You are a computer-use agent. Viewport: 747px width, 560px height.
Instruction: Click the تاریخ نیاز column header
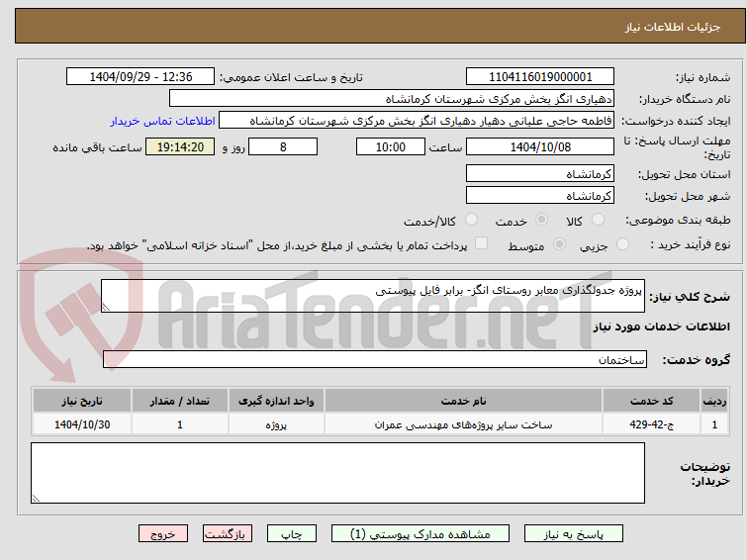[82, 401]
